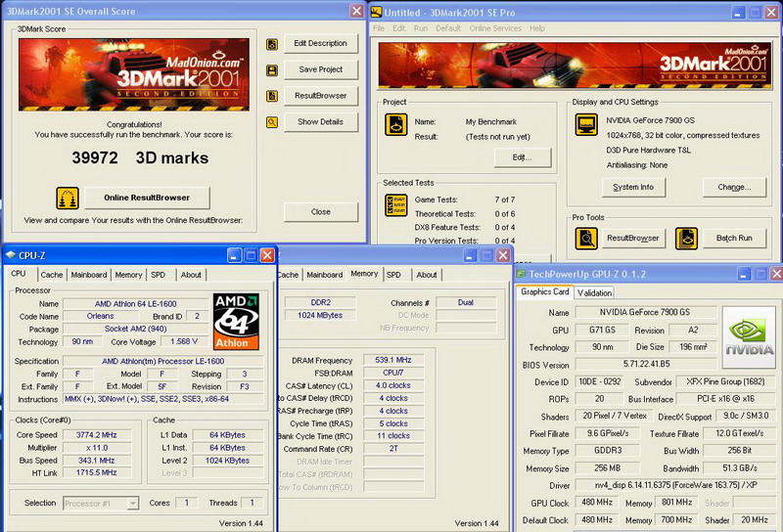The height and width of the screenshot is (532, 783).
Task: Click the Show Details button
Action: coord(321,122)
